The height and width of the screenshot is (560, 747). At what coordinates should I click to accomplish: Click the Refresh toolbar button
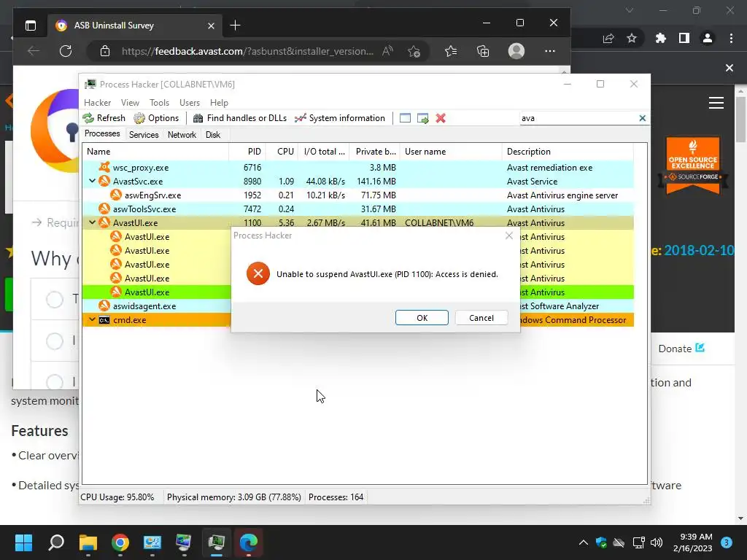pyautogui.click(x=104, y=118)
